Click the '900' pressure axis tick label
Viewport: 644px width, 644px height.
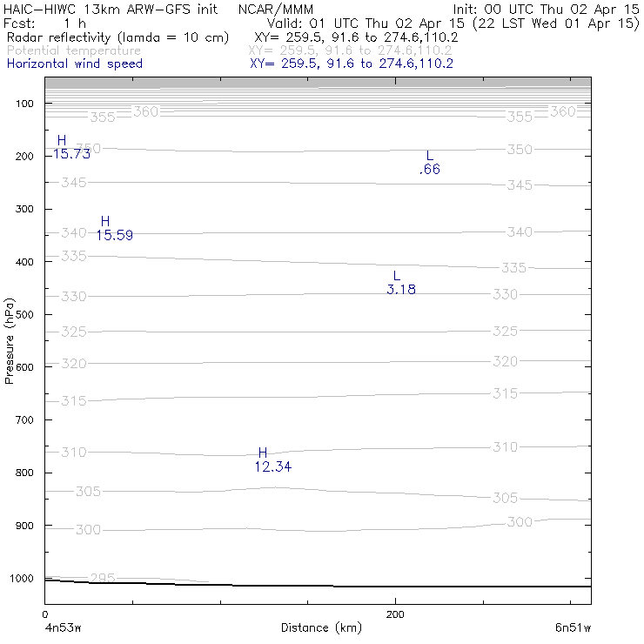pos(24,526)
